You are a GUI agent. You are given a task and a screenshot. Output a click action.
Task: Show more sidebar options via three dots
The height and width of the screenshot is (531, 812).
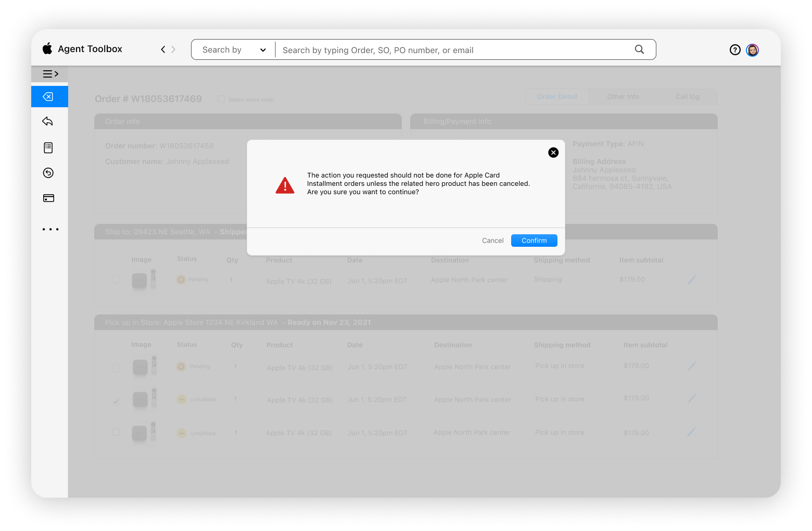pyautogui.click(x=50, y=229)
